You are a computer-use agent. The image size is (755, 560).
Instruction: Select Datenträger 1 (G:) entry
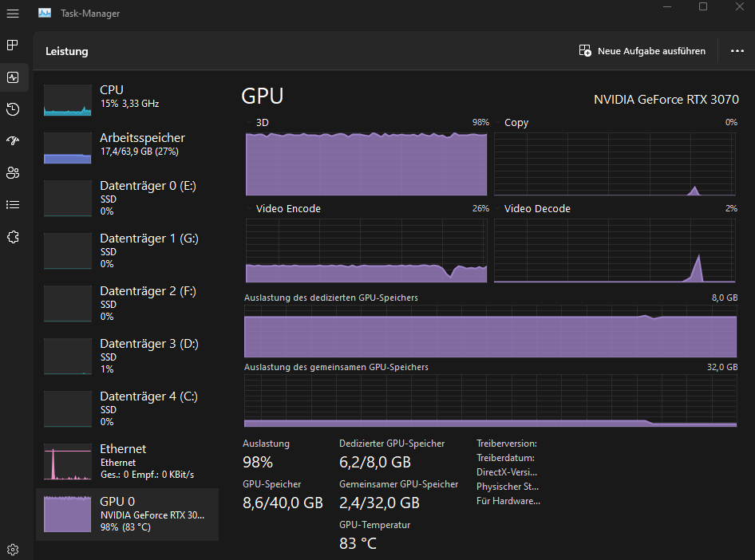point(127,250)
